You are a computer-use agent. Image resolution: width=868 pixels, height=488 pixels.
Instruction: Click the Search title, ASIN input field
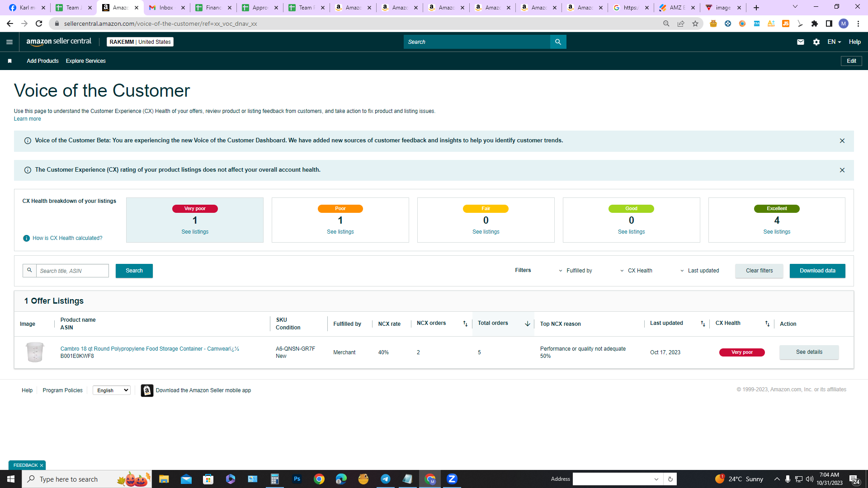coord(72,271)
